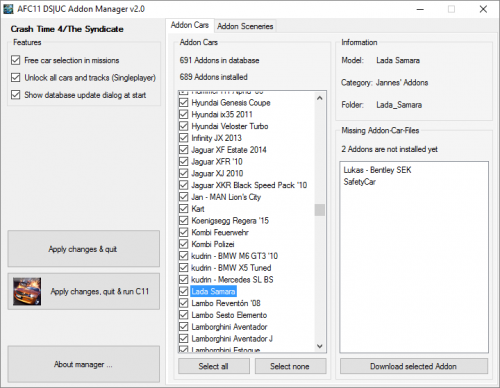
Task: Disable Show database update dialog at start
Action: pyautogui.click(x=15, y=95)
